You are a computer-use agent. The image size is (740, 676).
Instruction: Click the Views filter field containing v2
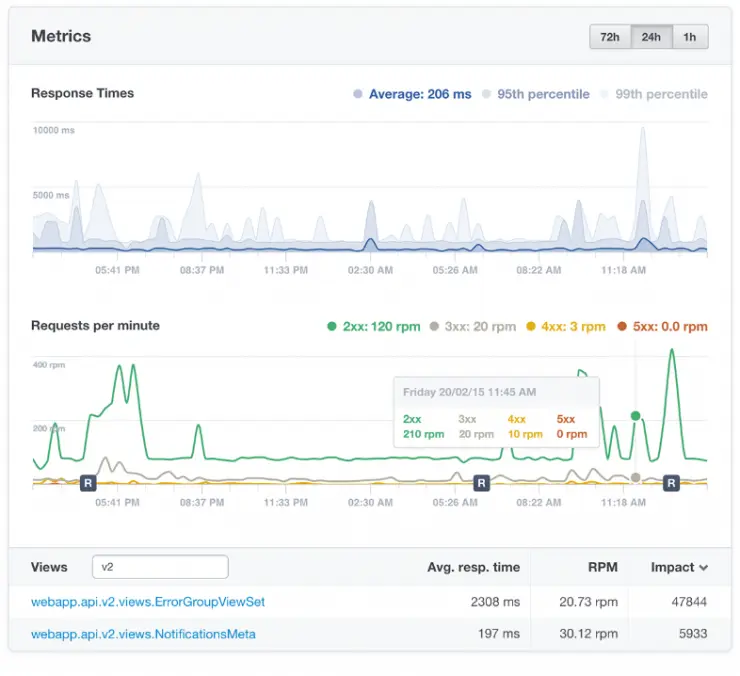point(160,567)
